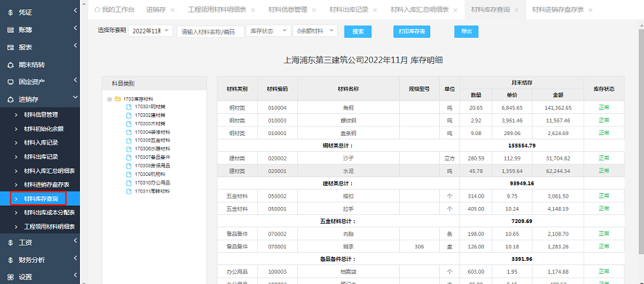
Task: Collapse the 进销存 menu chevron
Action: tap(75, 97)
